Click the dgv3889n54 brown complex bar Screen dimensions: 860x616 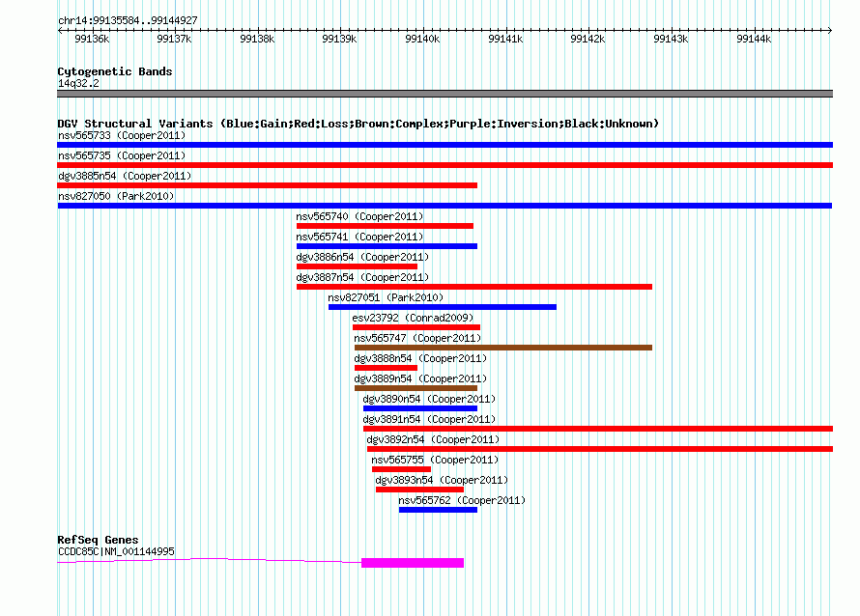pyautogui.click(x=416, y=388)
